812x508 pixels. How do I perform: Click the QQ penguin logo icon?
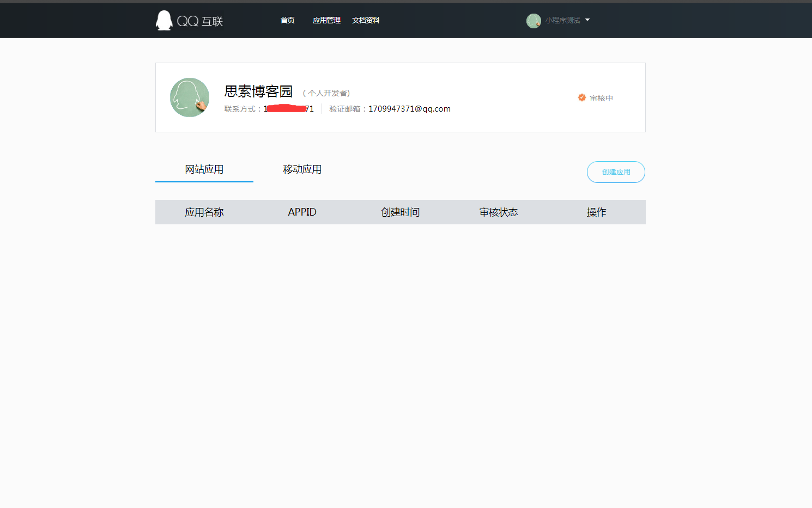(164, 21)
